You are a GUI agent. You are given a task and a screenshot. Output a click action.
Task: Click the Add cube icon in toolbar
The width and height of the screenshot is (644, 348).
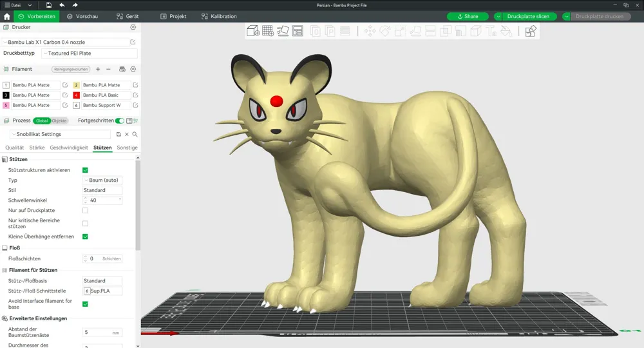point(252,31)
